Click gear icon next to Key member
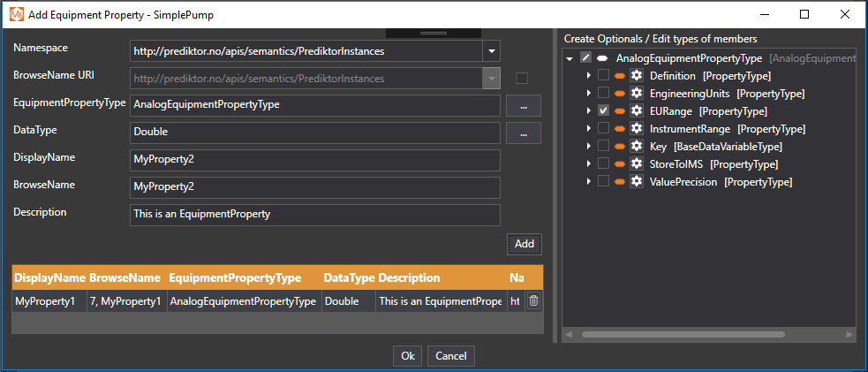This screenshot has width=868, height=372. 636,147
